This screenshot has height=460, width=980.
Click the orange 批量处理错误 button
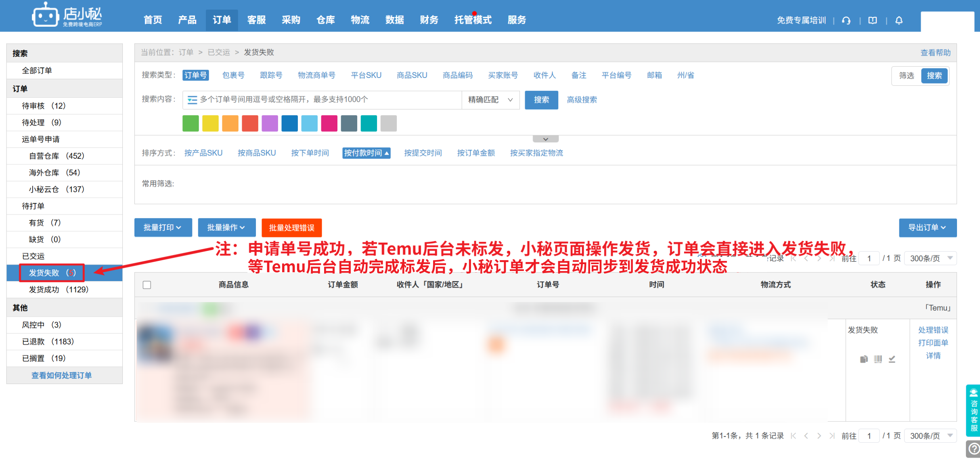point(291,228)
